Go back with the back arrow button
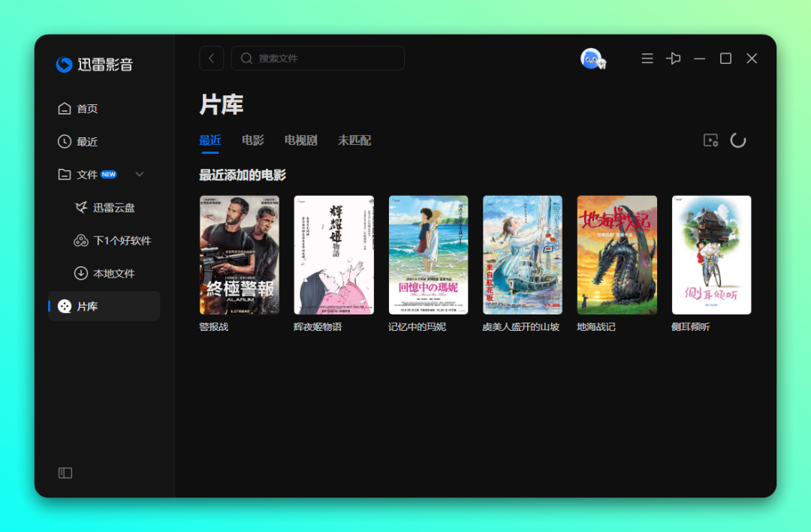 click(212, 59)
